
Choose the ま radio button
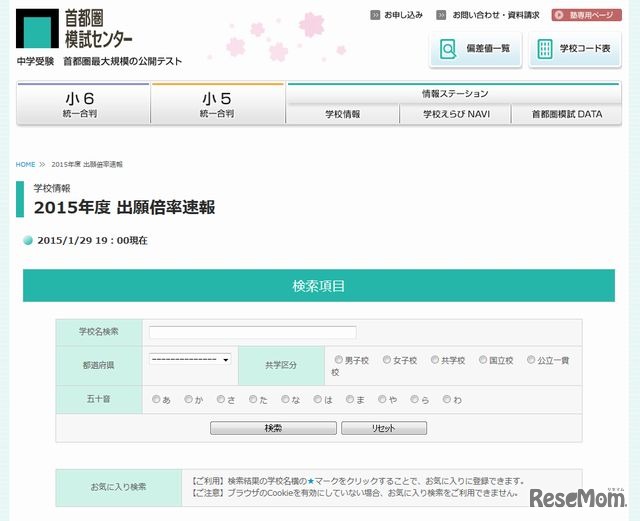coord(350,399)
